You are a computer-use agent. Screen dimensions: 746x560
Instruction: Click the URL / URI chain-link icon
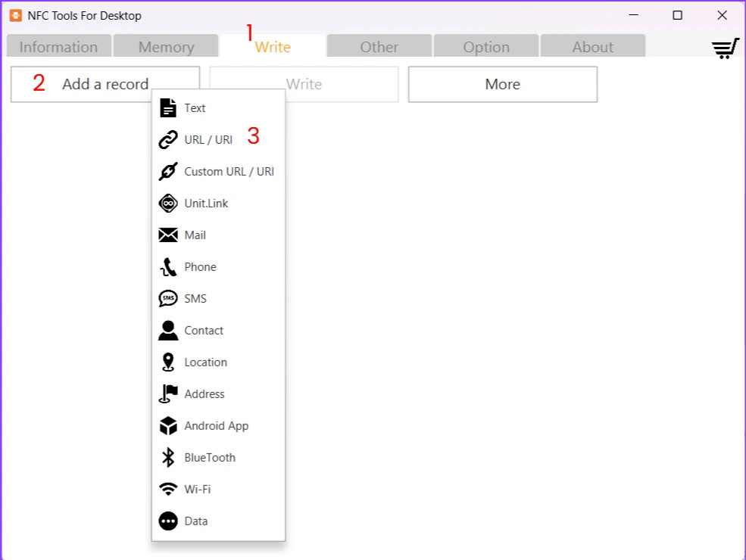tap(168, 140)
